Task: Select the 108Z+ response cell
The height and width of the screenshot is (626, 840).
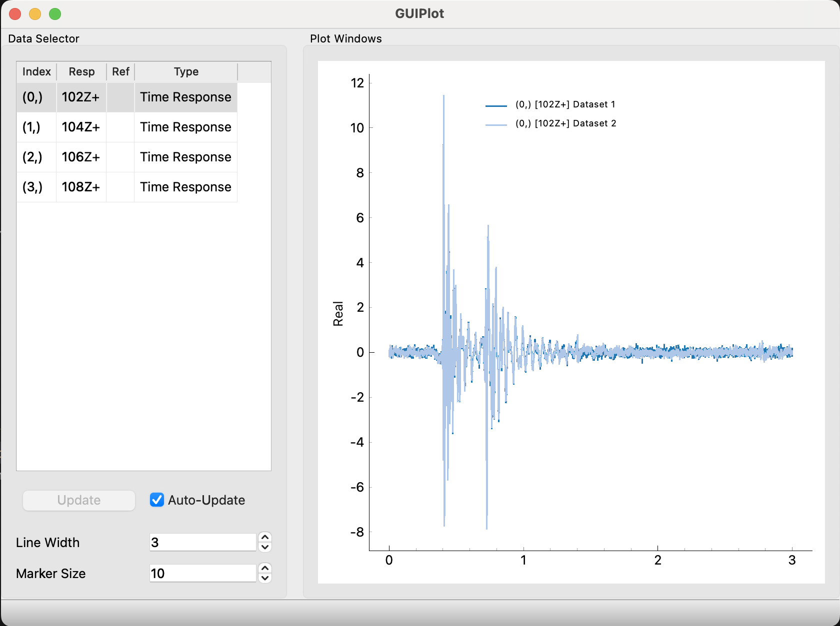Action: (81, 187)
